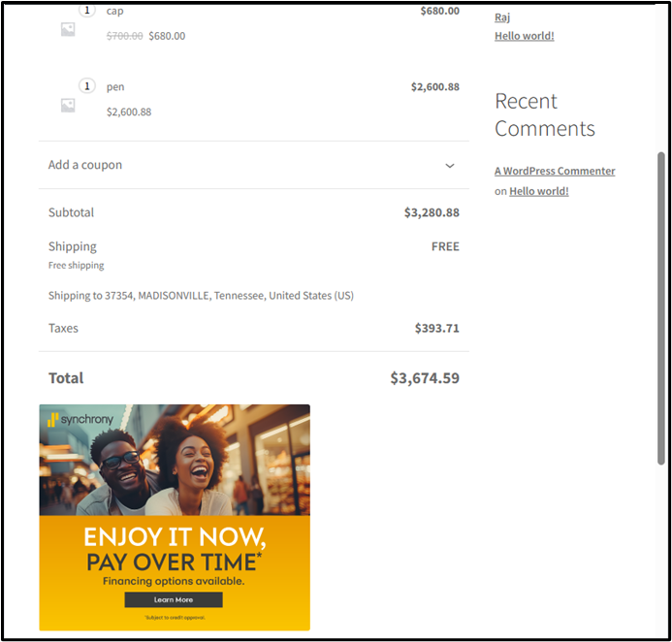
Task: Open the Add a coupon section label
Action: click(x=85, y=165)
